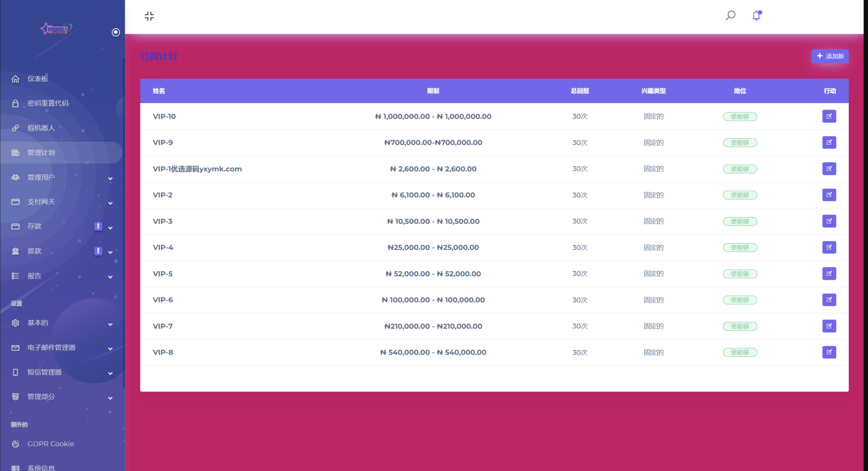Click the 提款 exclamation alert badge

click(98, 251)
